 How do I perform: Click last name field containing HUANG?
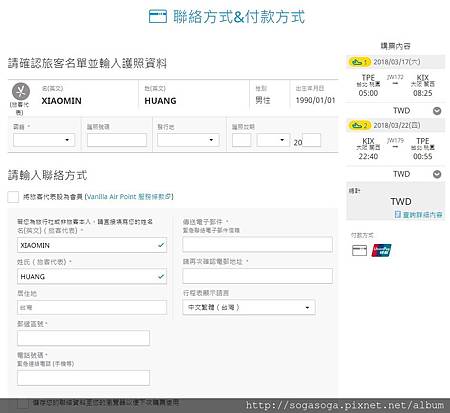(92, 276)
